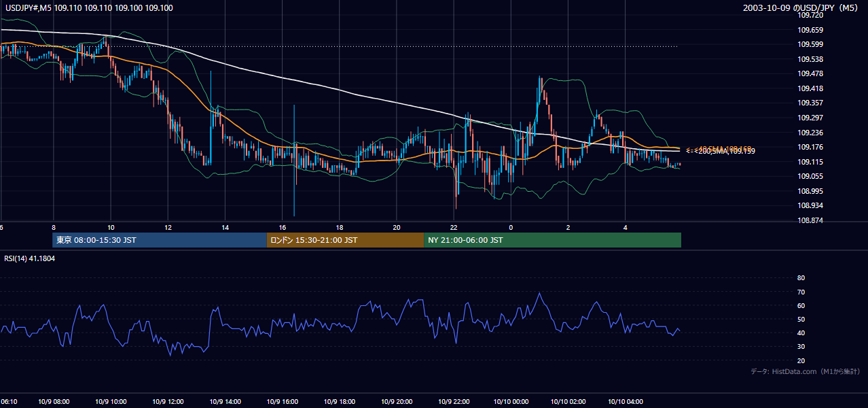The height and width of the screenshot is (408, 868).
Task: Click RSI level label 30
Action: pyautogui.click(x=801, y=347)
